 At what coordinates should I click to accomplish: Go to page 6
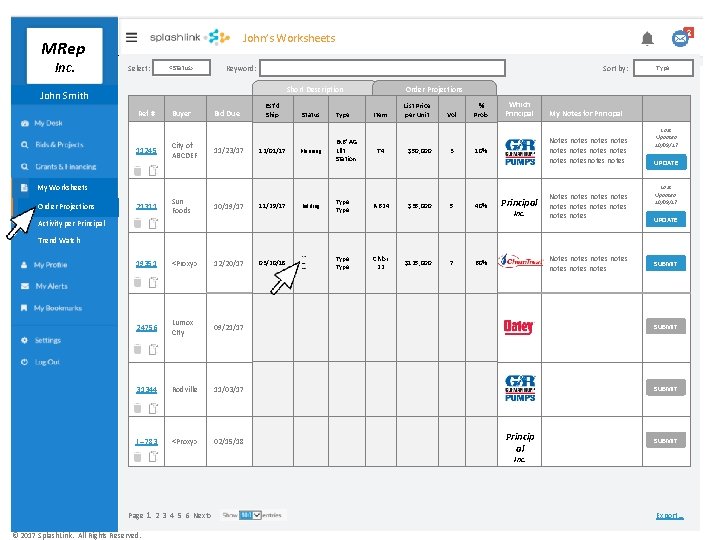pyautogui.click(x=187, y=515)
